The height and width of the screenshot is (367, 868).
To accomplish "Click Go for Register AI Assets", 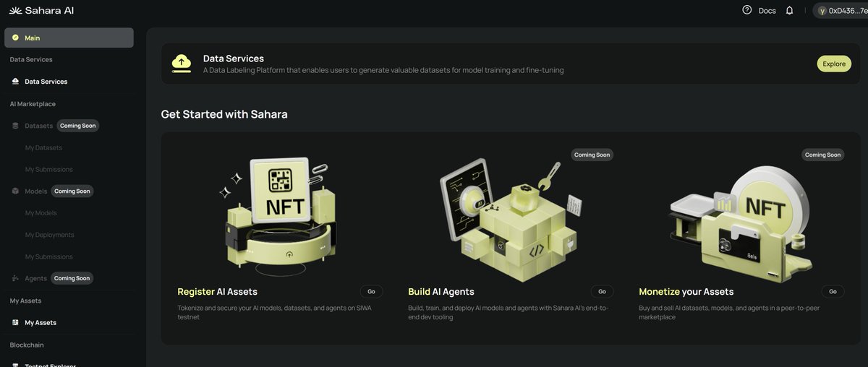I will pyautogui.click(x=371, y=292).
